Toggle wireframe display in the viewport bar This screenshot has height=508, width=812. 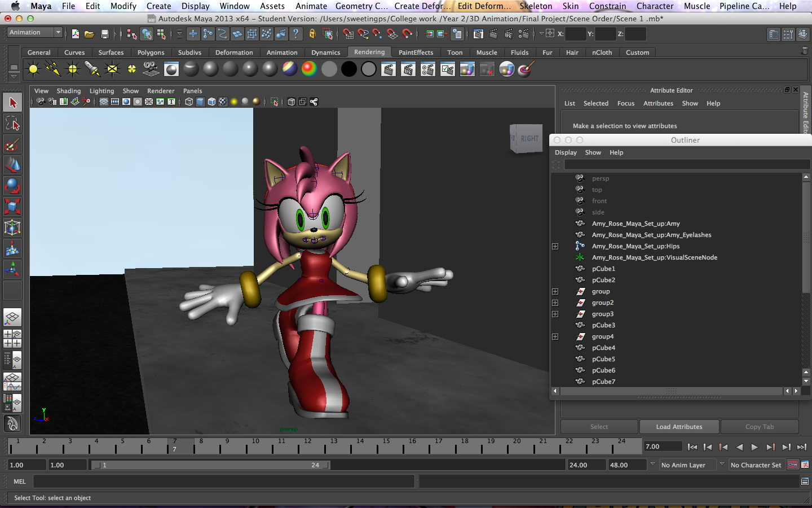188,102
